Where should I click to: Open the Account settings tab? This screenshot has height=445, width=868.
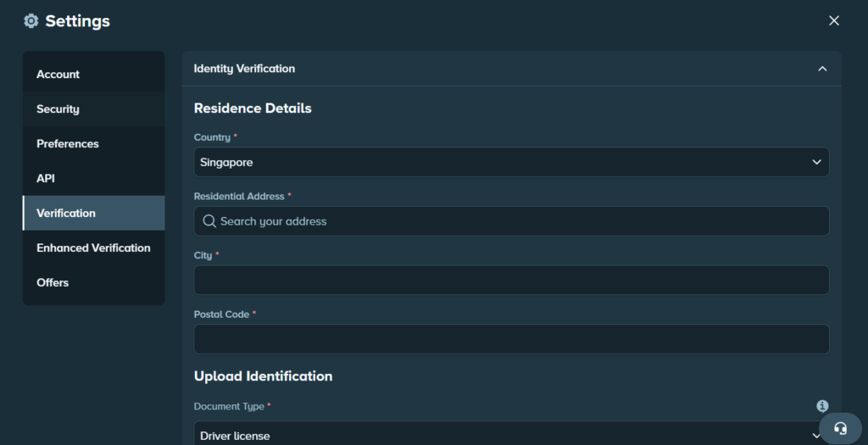[93, 75]
